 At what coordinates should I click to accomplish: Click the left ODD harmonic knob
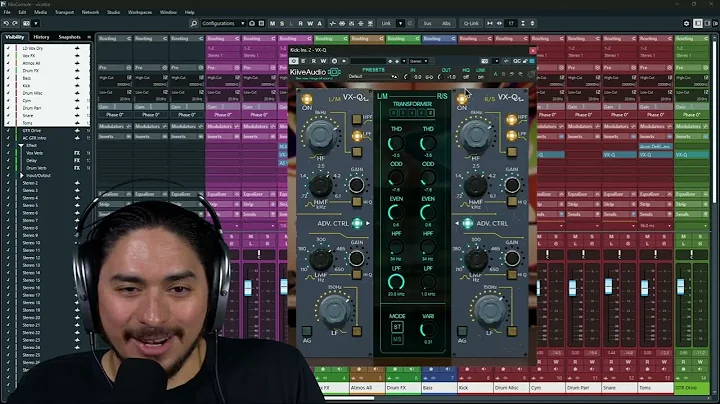395,178
